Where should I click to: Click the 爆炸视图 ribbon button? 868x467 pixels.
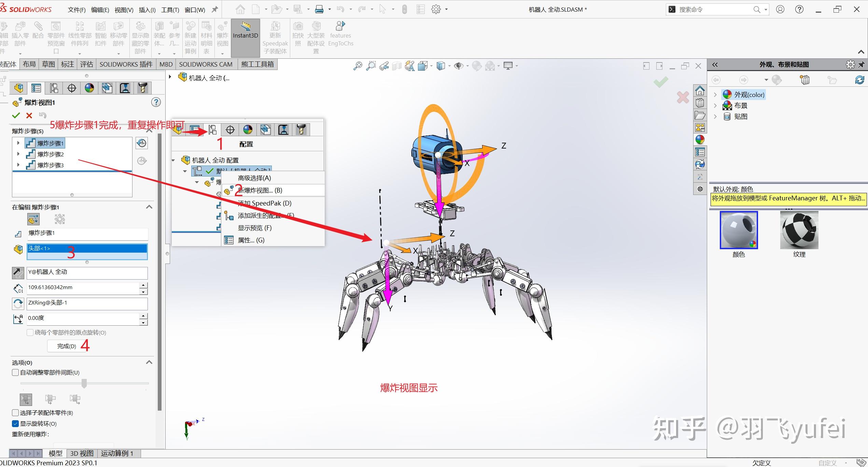tap(223, 38)
